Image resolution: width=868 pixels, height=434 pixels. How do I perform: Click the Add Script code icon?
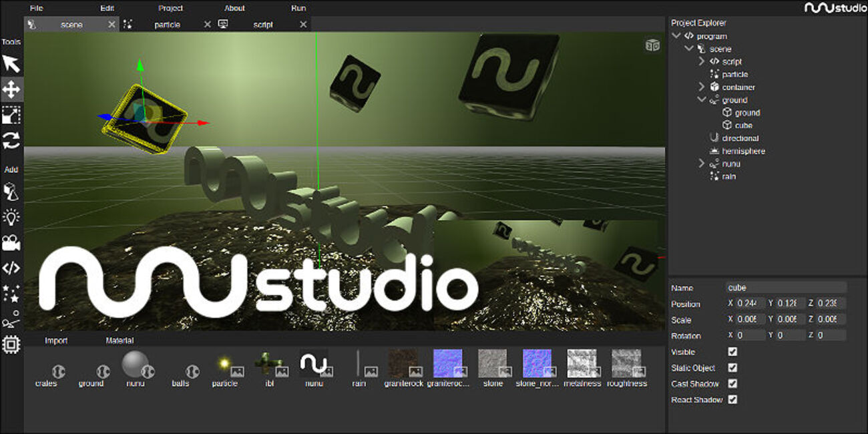pyautogui.click(x=11, y=268)
